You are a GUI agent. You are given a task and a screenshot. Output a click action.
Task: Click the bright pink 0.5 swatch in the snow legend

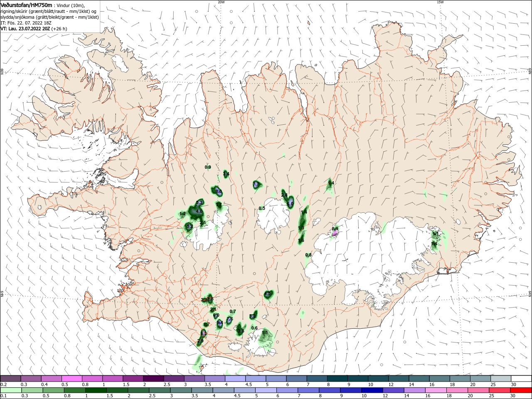tap(71, 379)
